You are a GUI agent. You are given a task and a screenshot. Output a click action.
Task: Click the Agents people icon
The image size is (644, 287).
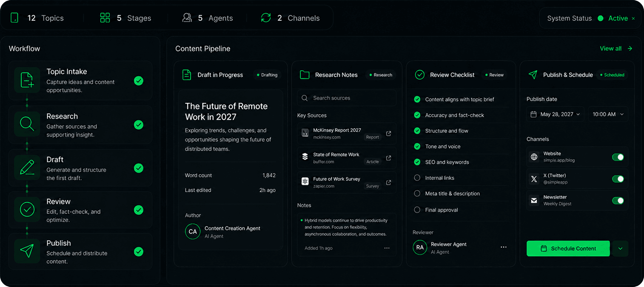coord(187,18)
